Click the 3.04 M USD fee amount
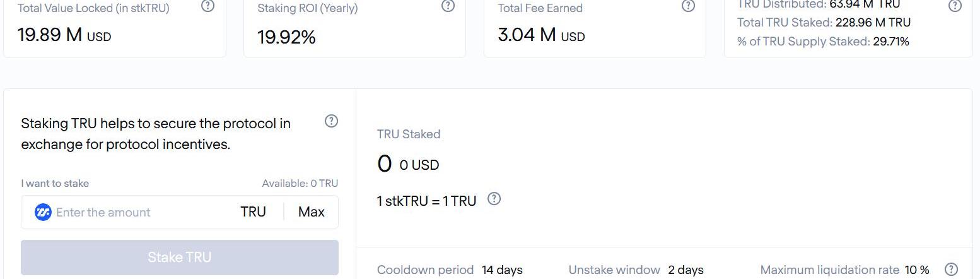980x279 pixels. (x=541, y=35)
